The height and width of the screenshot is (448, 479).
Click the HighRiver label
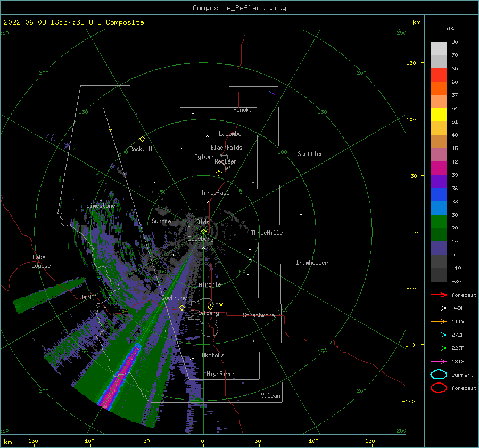point(221,374)
